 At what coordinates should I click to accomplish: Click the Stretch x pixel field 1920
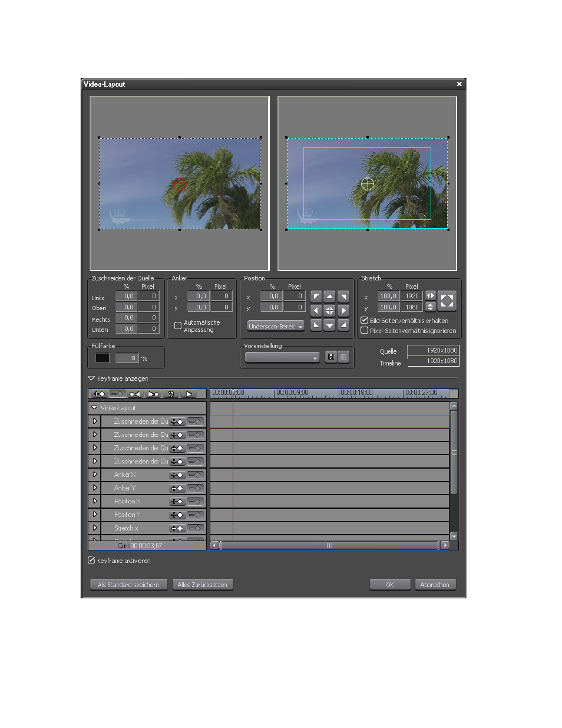tap(411, 296)
